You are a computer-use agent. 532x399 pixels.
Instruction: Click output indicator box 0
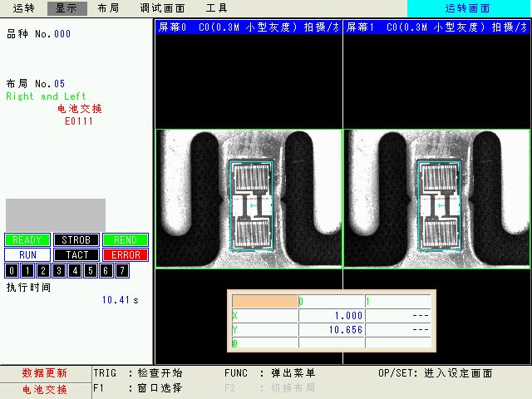pos(12,271)
